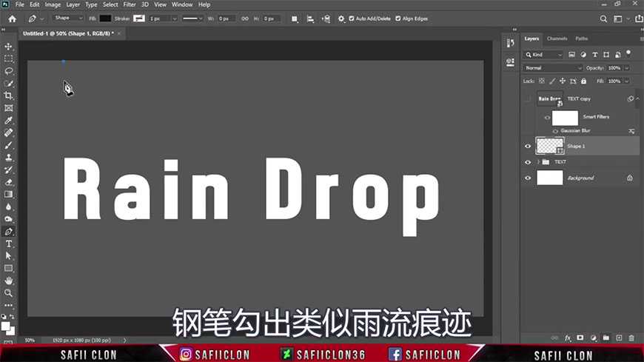The width and height of the screenshot is (644, 362).
Task: Open the Path alignment icon
Action: (310, 19)
